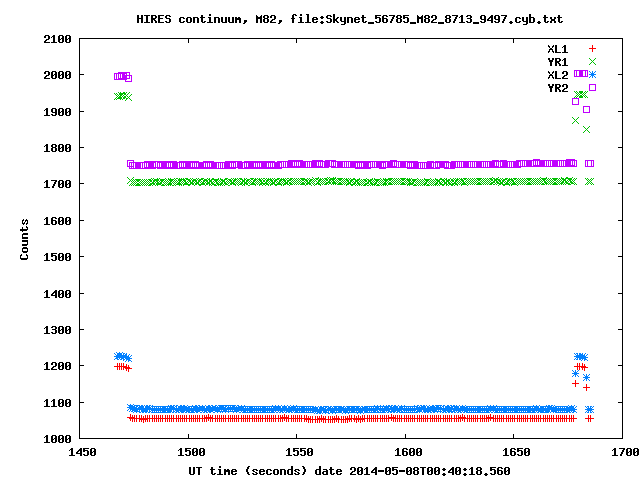640x480 pixels.
Task: Select the XL2 legend label
Action: point(558,75)
